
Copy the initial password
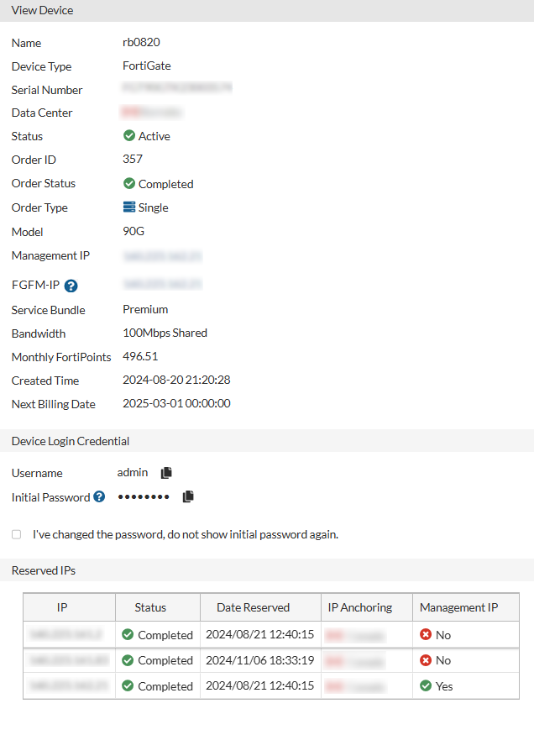point(188,496)
